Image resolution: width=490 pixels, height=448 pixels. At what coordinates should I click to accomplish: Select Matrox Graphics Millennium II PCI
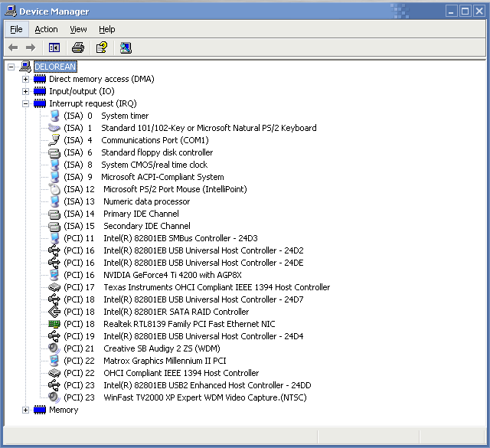(145, 361)
